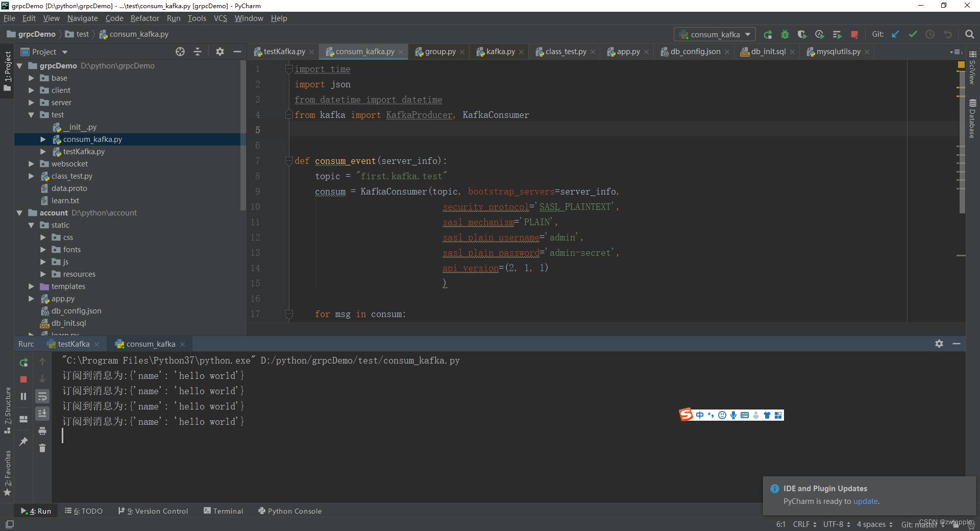Click the Debug icon in the toolbar
Image resolution: width=980 pixels, height=531 pixels.
(x=785, y=34)
